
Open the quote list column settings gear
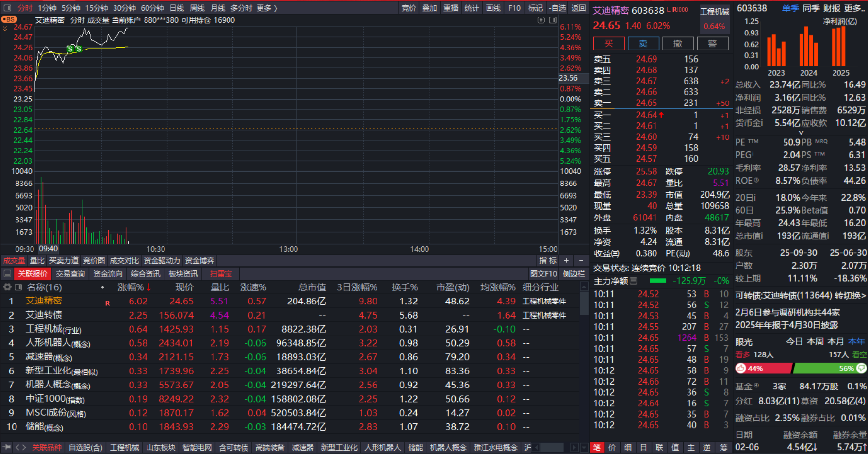pos(7,287)
